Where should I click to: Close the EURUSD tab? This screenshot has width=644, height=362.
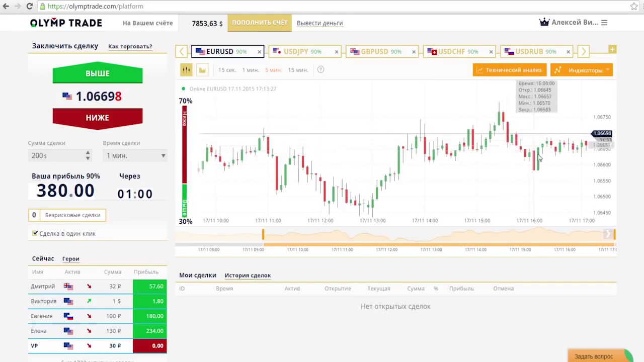(260, 52)
